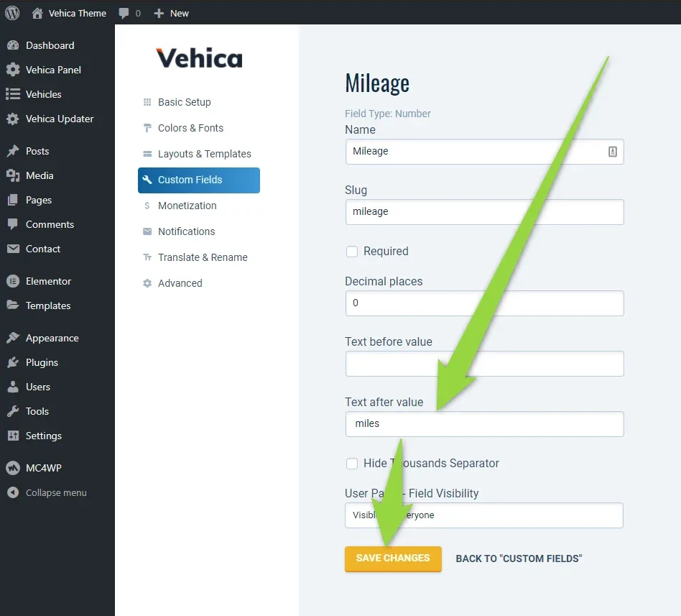
Task: Click the Basic Setup grid icon
Action: (x=147, y=102)
